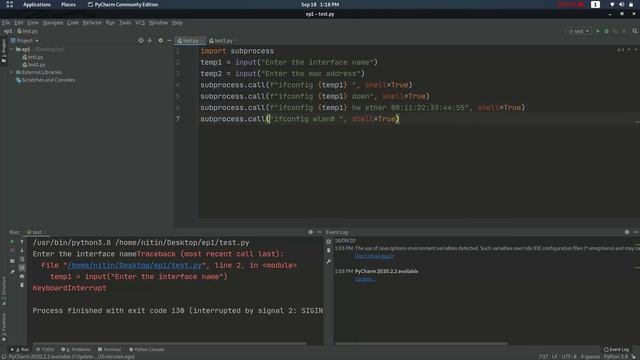Viewport: 640px width, 360px height.
Task: Pin the Run tab with the pin icon
Action: coord(12,272)
